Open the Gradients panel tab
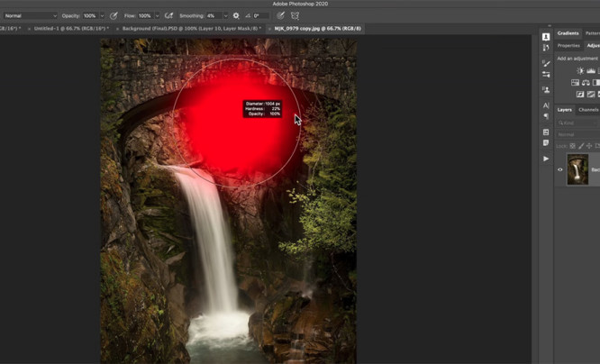This screenshot has height=364, width=600. pyautogui.click(x=568, y=33)
